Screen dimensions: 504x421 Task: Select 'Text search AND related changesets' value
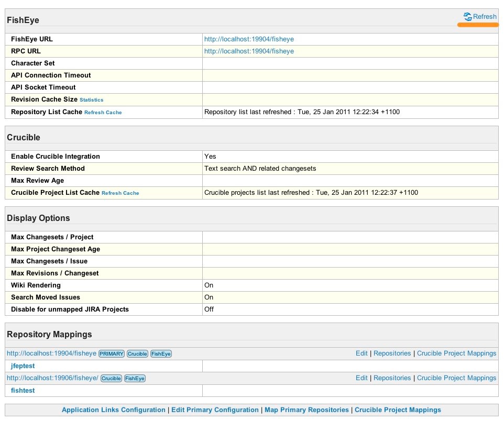click(x=260, y=169)
